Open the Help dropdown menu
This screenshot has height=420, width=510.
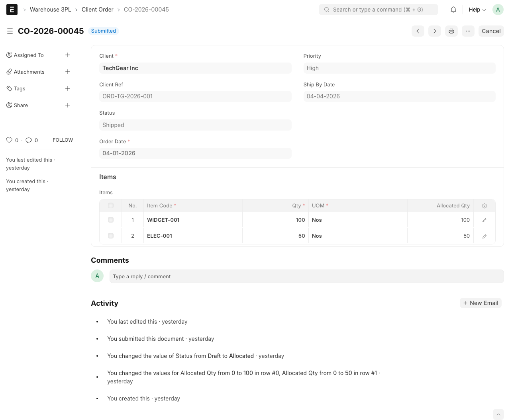tap(477, 10)
